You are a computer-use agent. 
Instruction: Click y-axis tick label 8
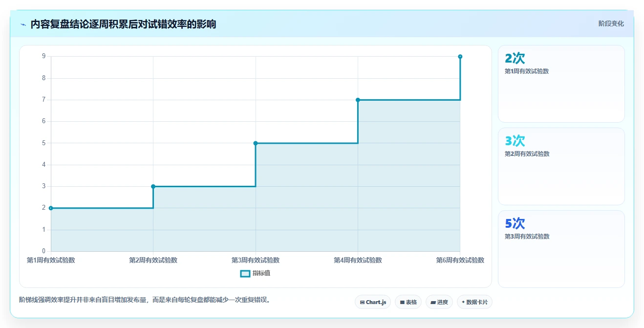(43, 78)
